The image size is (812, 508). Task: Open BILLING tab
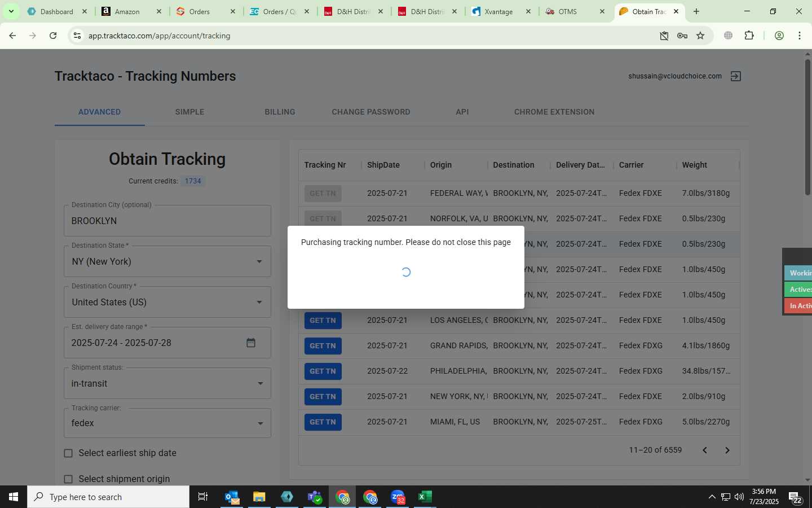(x=280, y=112)
